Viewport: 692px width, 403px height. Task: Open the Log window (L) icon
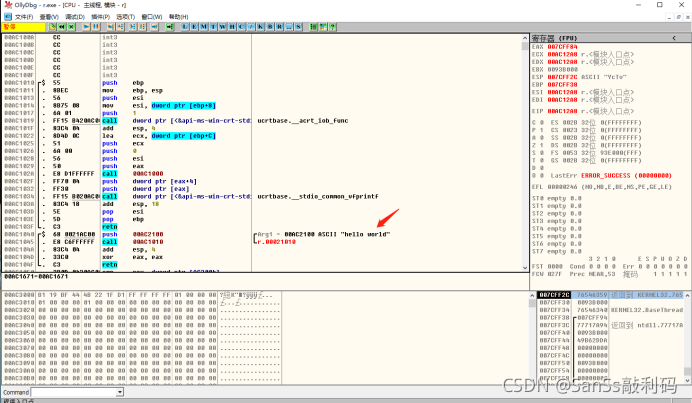183,27
